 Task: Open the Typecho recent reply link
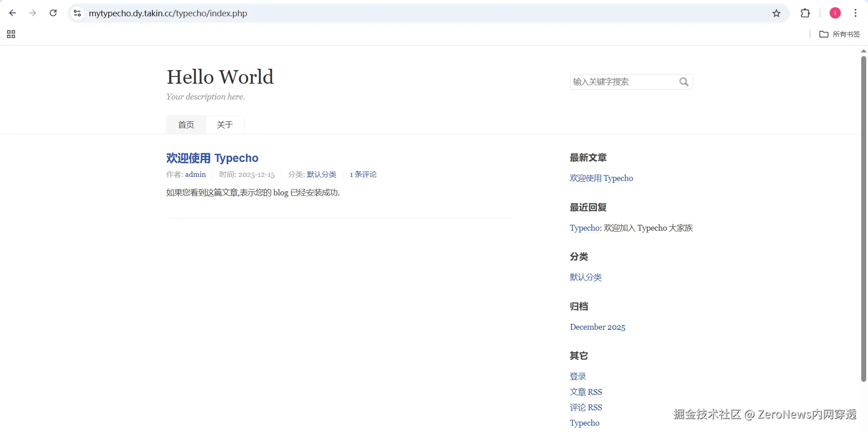coord(585,228)
